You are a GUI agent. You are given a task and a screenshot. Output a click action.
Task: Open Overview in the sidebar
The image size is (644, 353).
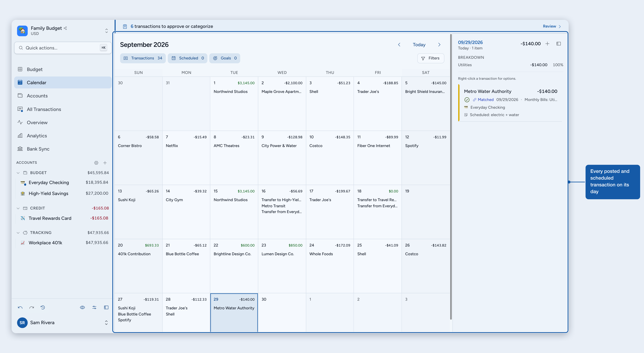coord(63,123)
